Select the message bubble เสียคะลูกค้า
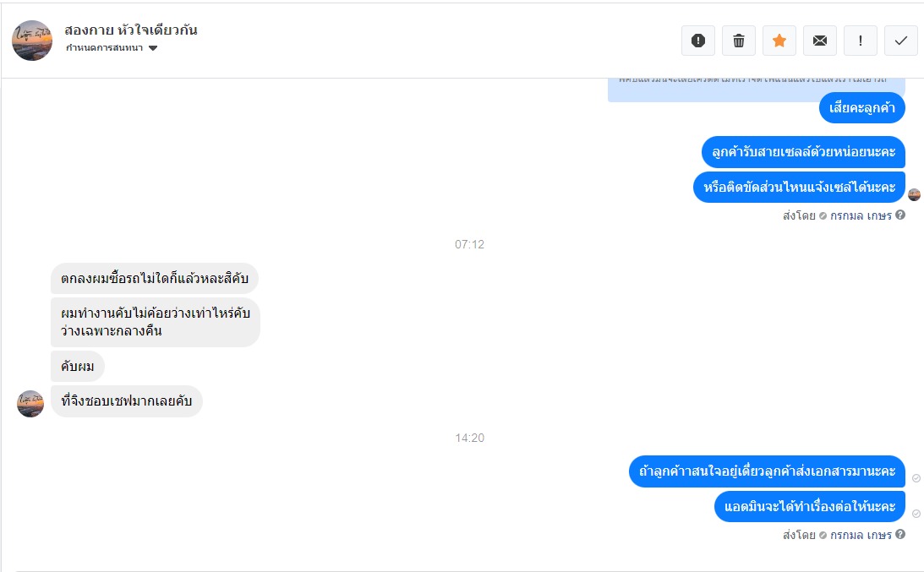Viewport: 924px width, 572px height. 862,108
